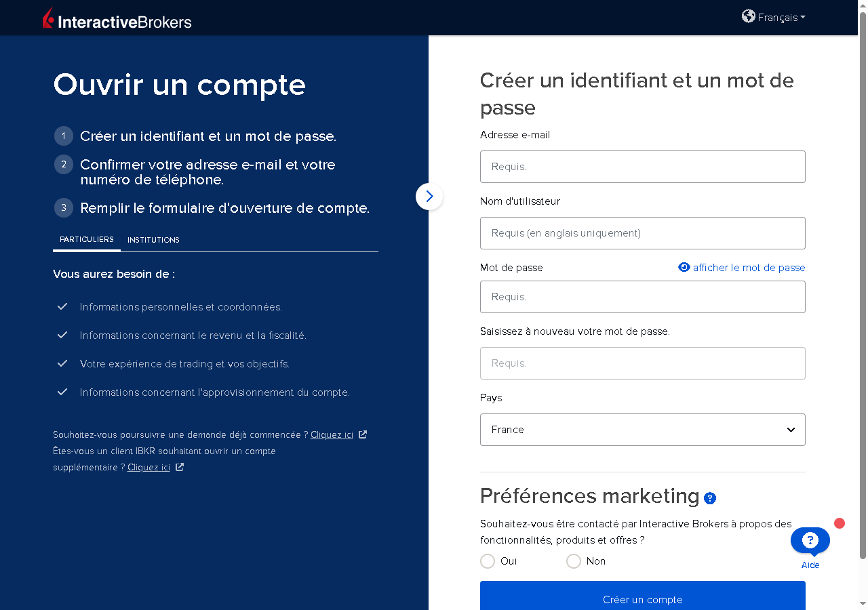Focus the password confirmation input field
The image size is (868, 610).
[643, 363]
